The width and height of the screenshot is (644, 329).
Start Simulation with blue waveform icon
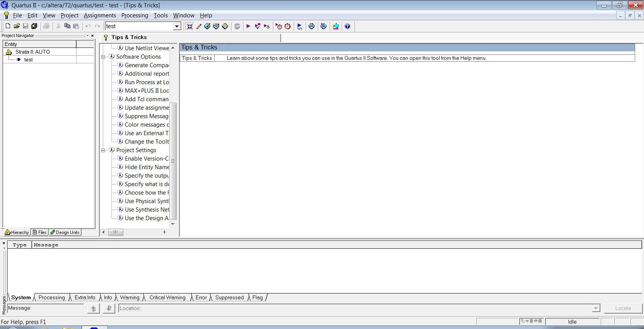pos(300,26)
